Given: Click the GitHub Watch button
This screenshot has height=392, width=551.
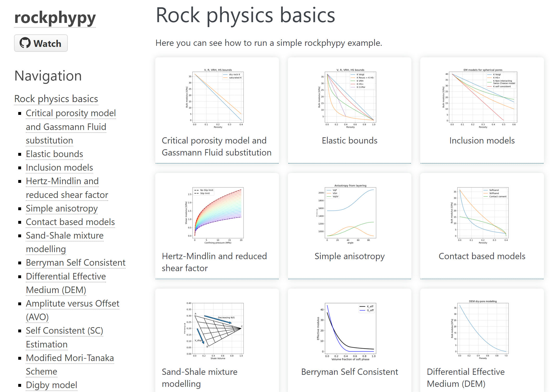Looking at the screenshot, I should tap(41, 43).
